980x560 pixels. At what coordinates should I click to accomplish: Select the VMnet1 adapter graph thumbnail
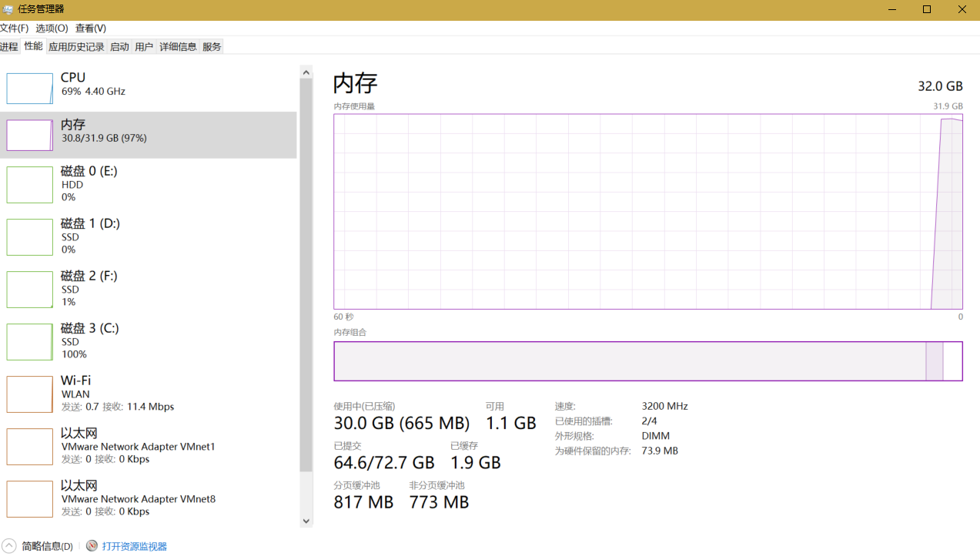[30, 447]
